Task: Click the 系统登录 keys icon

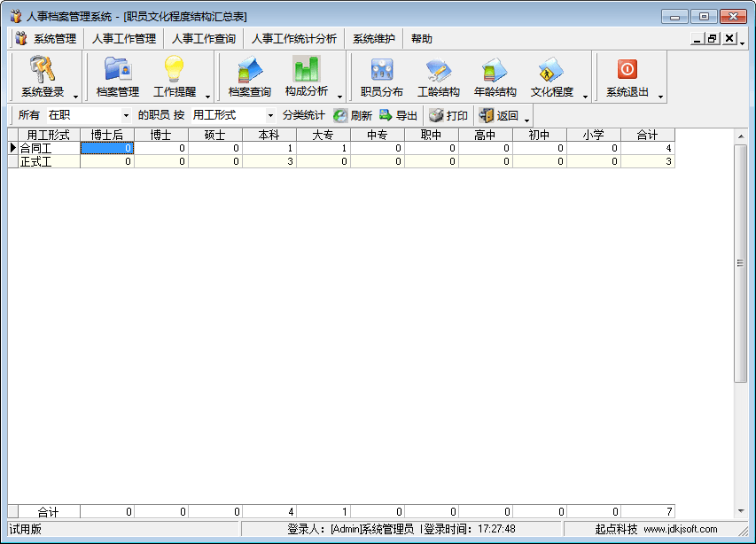Action: (x=43, y=70)
